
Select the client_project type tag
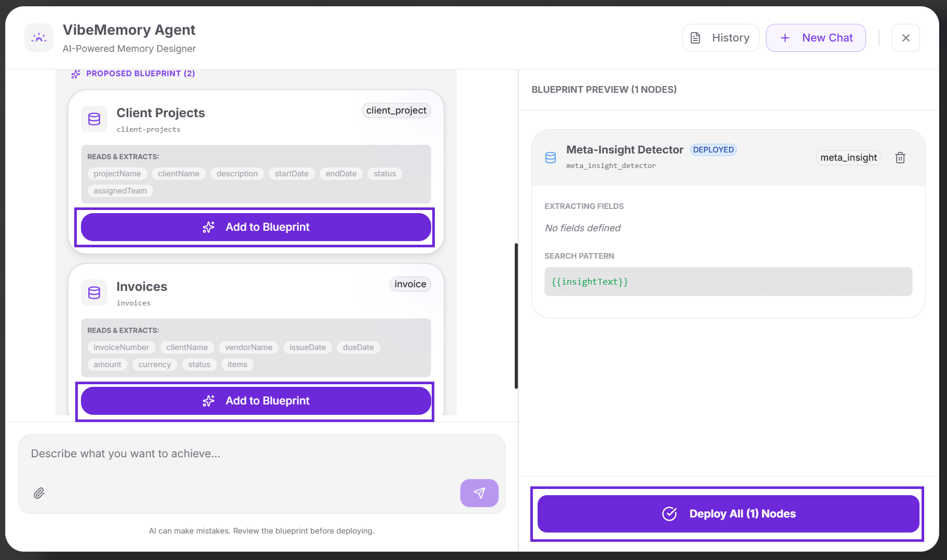396,110
